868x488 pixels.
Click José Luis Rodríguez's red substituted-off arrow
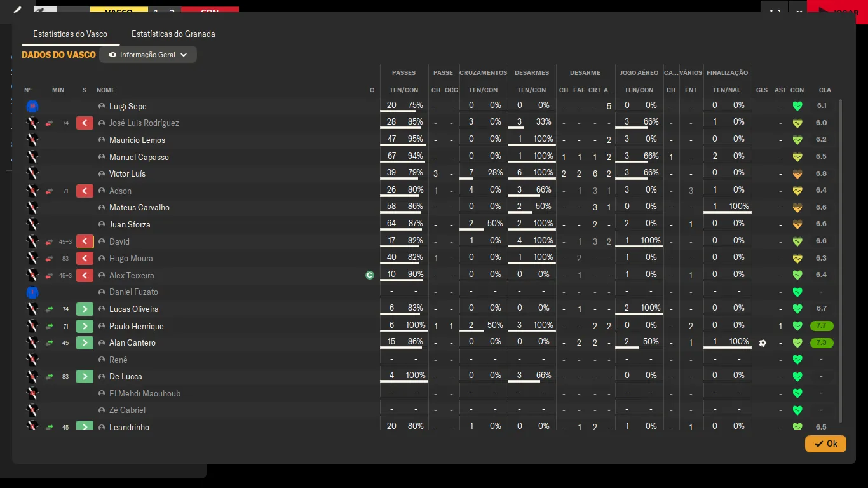85,123
